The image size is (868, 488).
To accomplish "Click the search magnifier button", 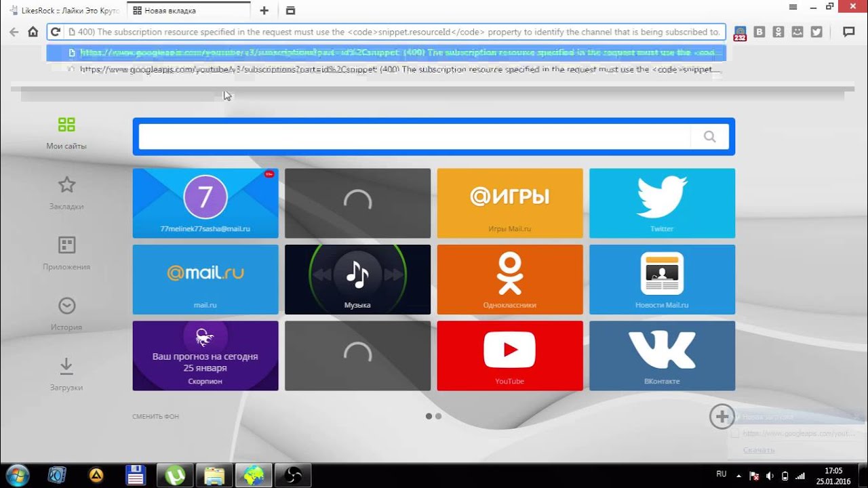I will (709, 137).
